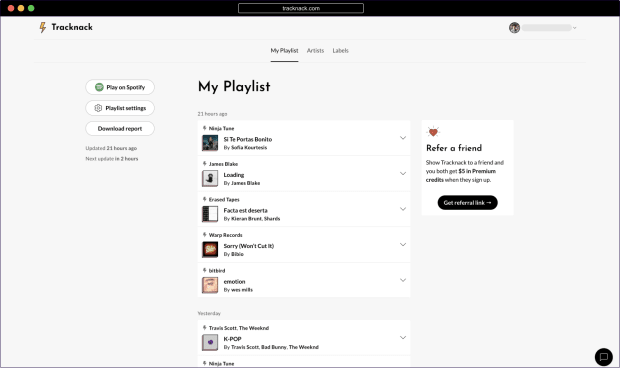
Task: Click the tracknack.com address bar
Action: (x=301, y=8)
